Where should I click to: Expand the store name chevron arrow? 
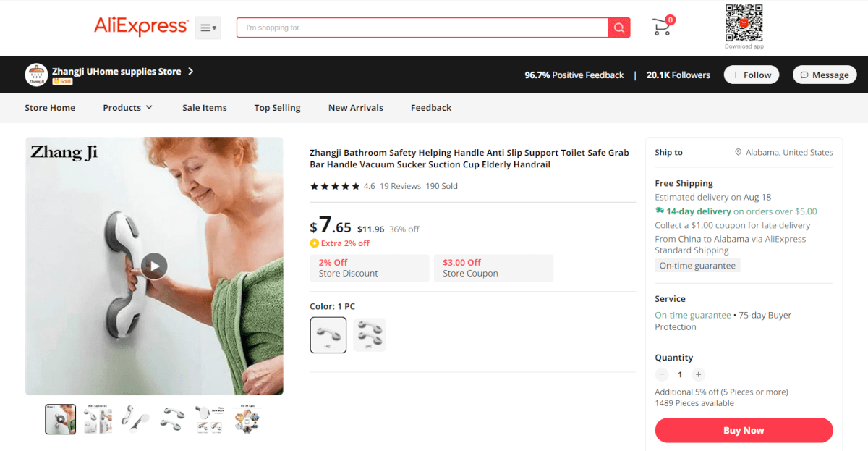[x=191, y=71]
